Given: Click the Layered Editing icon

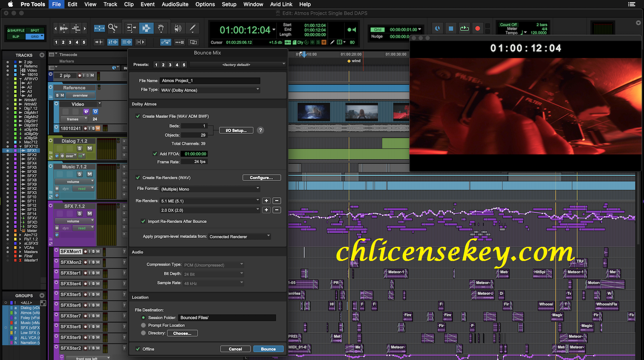Looking at the screenshot, I should pos(193,42).
